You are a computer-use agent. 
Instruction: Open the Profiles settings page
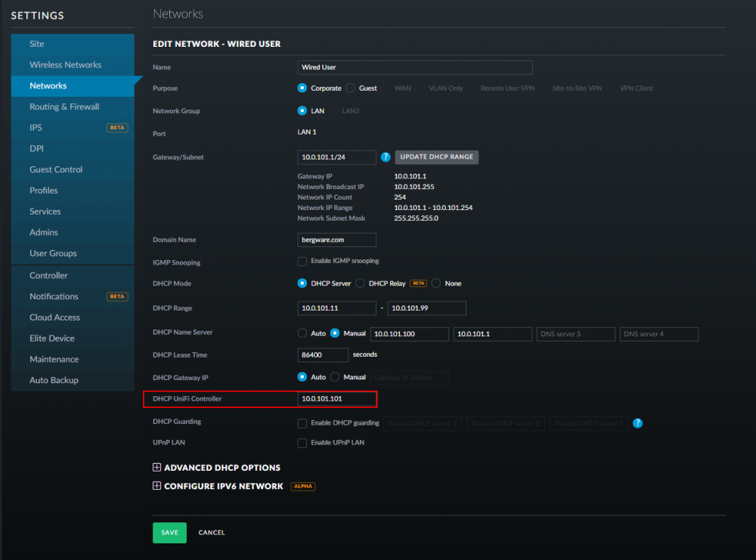click(x=73, y=190)
